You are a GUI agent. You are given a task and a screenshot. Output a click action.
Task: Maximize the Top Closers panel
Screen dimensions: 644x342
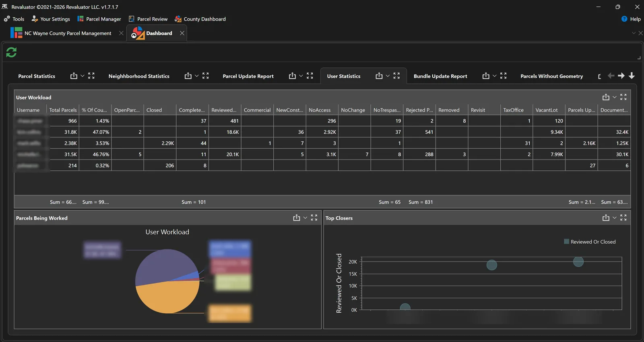click(x=623, y=218)
